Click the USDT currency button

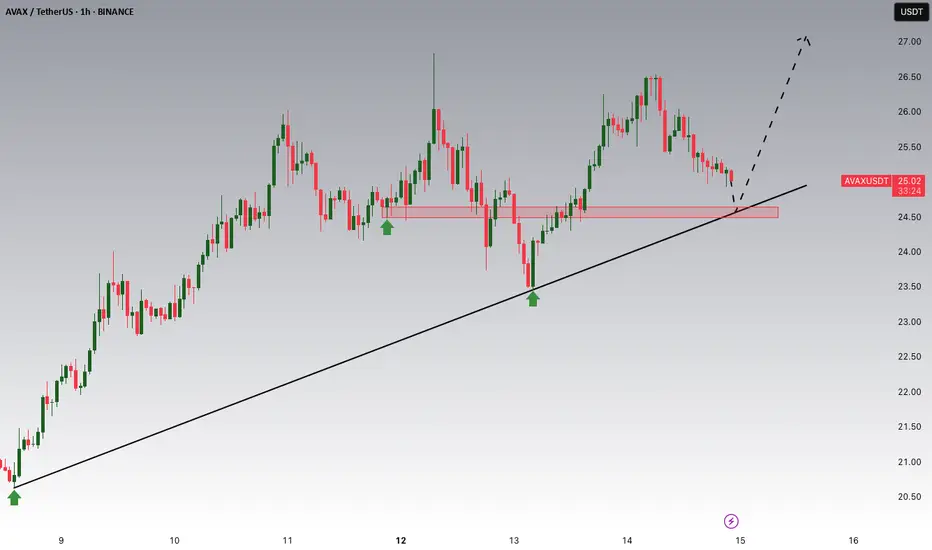coord(911,12)
